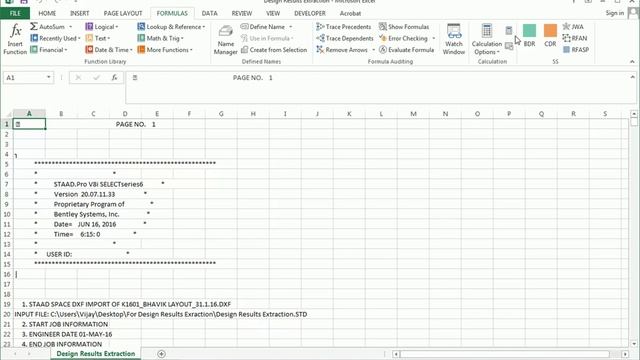
Task: Click the STAAD.Pro V8i SELECTseries6 cell
Action: (x=98, y=184)
